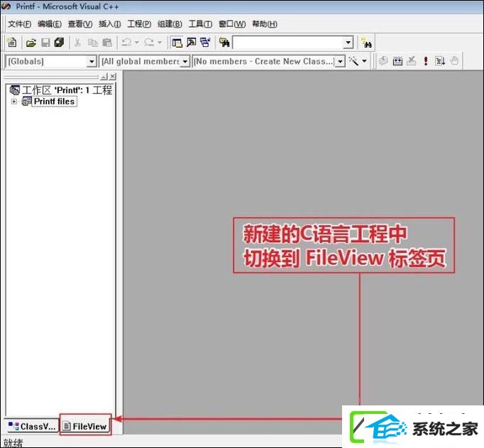
Task: Click the Save All icon
Action: (59, 43)
